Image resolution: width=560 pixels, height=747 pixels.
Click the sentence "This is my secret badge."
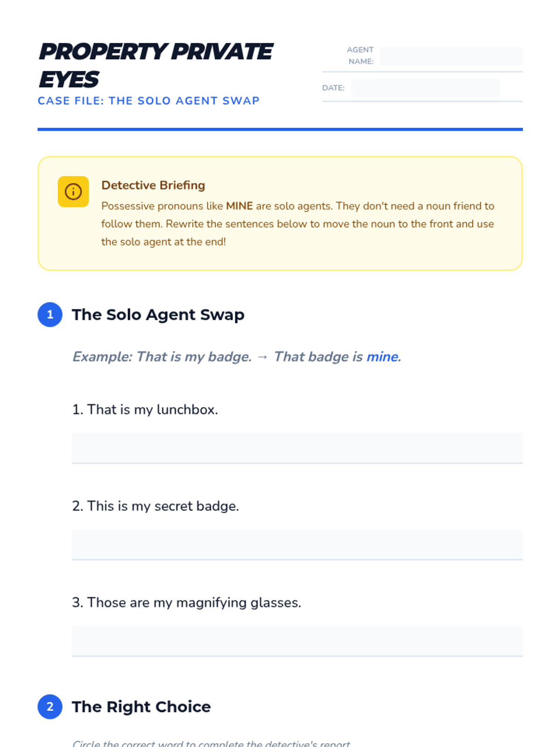click(x=155, y=506)
